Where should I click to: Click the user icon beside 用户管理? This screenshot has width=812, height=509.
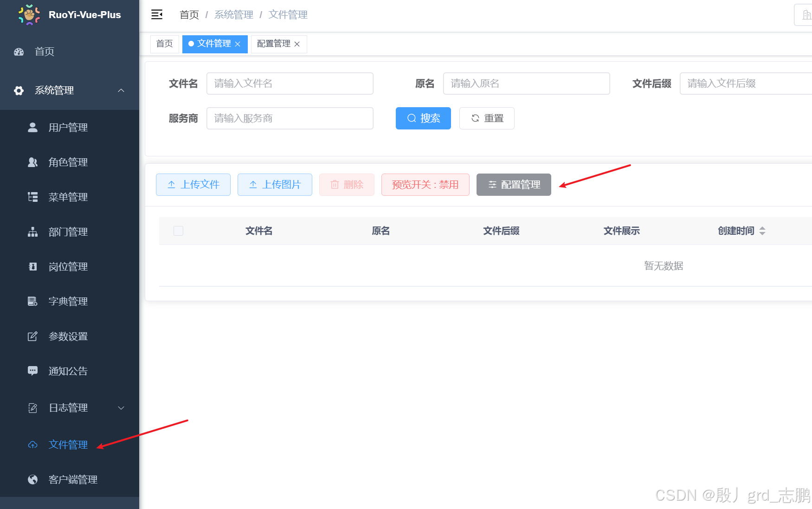(32, 127)
